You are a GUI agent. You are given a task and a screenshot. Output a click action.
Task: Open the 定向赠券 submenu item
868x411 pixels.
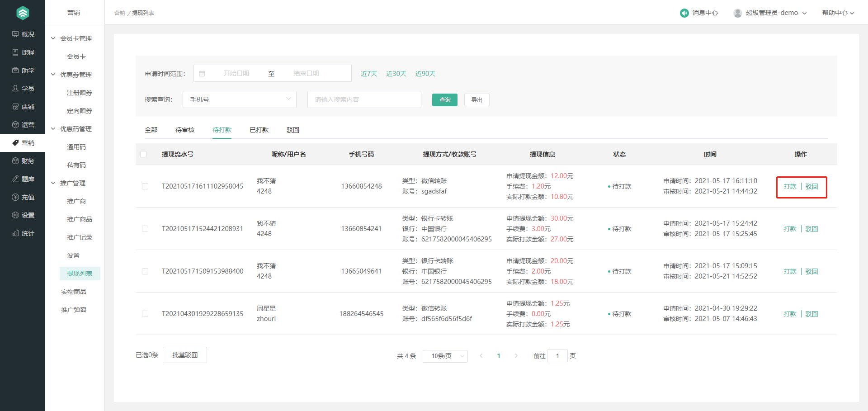click(x=80, y=111)
